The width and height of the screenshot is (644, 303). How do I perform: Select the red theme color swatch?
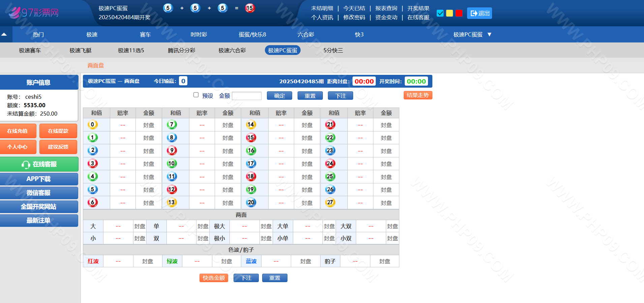[x=459, y=13]
